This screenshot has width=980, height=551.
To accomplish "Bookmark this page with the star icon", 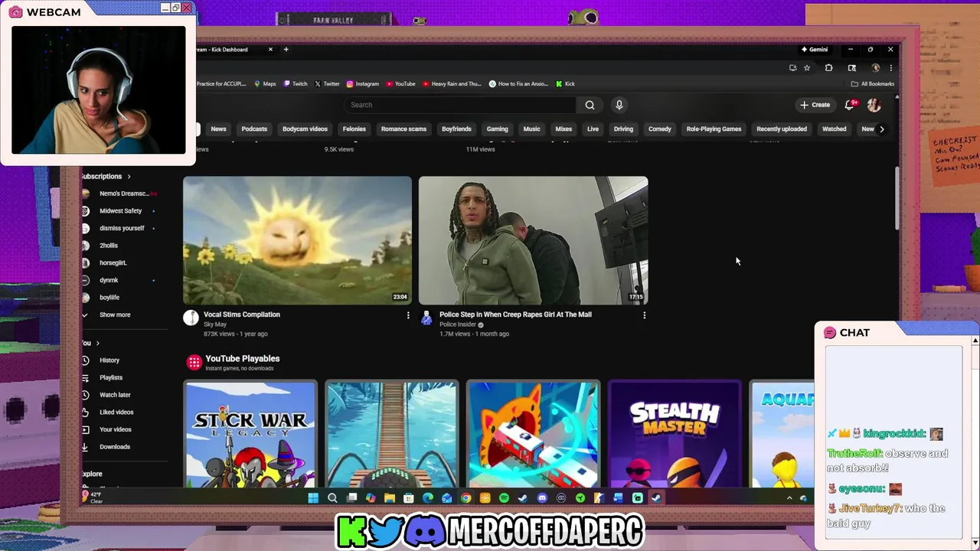I will 806,67.
